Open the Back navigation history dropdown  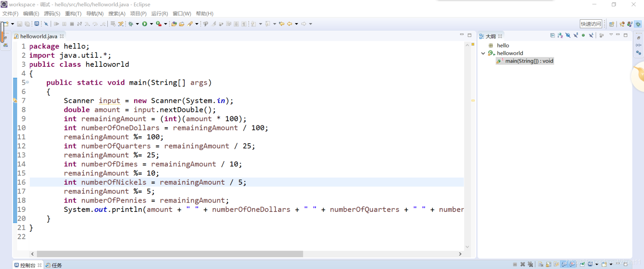coord(296,24)
